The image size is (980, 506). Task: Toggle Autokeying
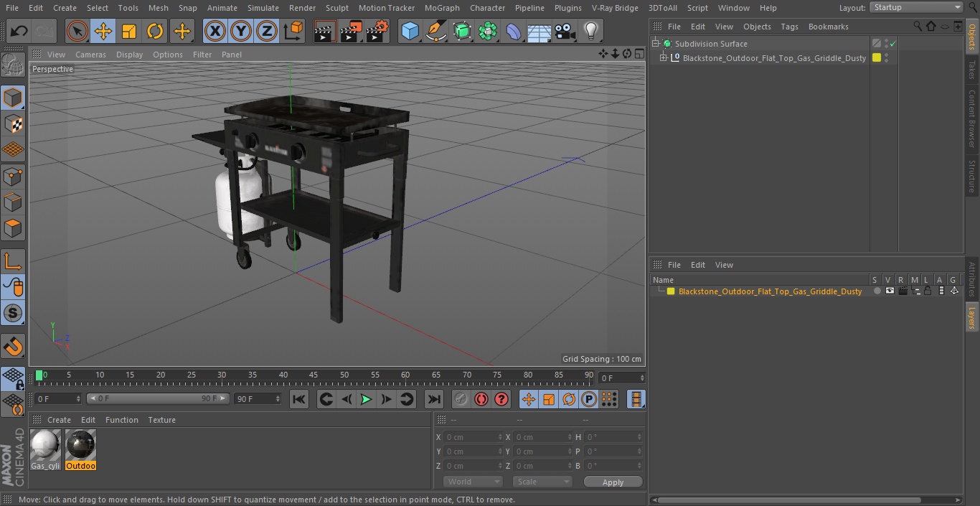481,399
